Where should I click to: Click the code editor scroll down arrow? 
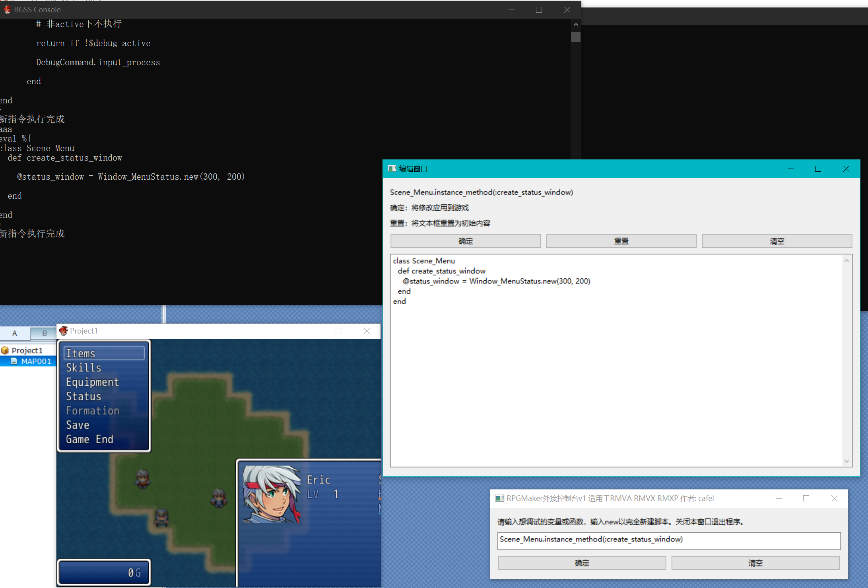click(847, 461)
